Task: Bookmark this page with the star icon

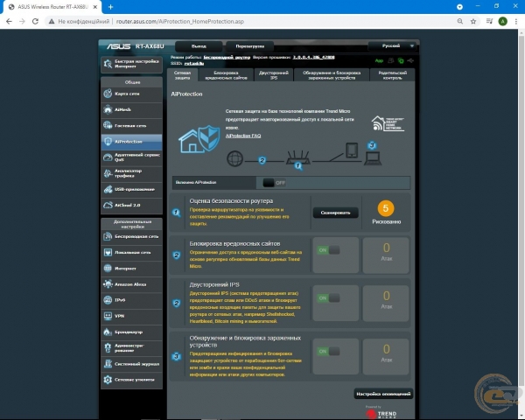Action: (x=473, y=21)
